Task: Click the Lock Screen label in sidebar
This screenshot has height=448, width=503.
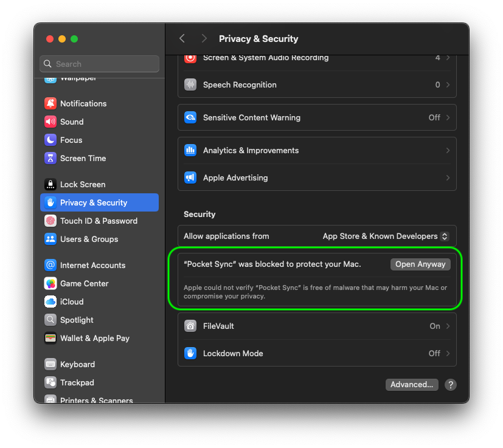Action: pos(83,184)
